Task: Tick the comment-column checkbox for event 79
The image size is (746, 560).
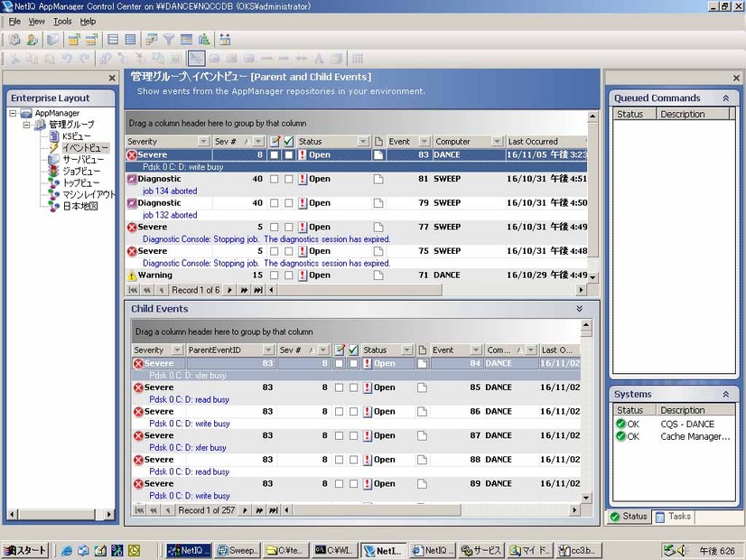Action: 274,203
